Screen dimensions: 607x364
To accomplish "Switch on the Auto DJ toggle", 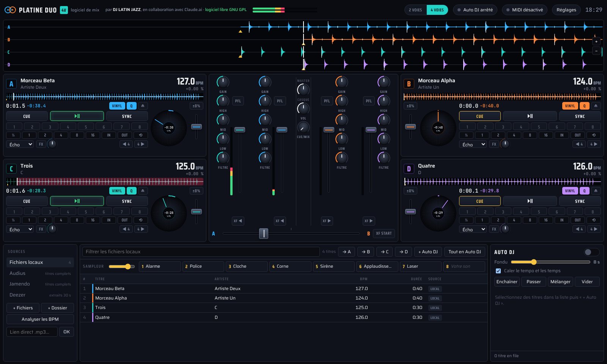I will click(591, 252).
